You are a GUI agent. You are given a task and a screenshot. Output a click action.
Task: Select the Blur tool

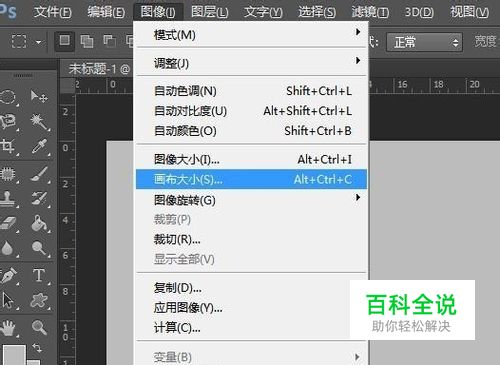[x=8, y=248]
